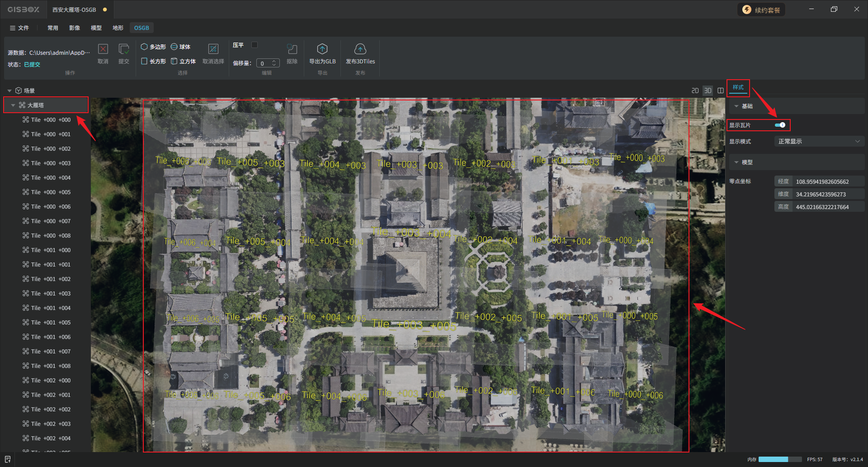Screen dimensions: 868x467
Task: Click the Deselect (取消选择) icon
Action: tap(213, 49)
